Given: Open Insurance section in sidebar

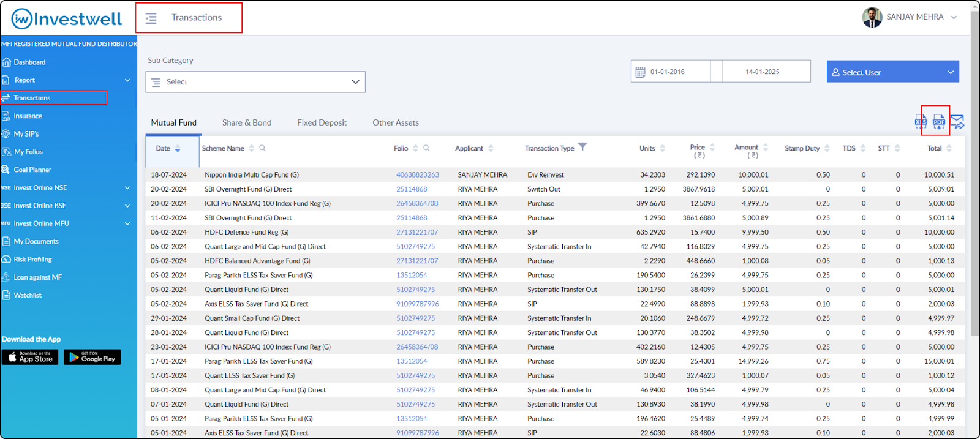Looking at the screenshot, I should coord(28,116).
